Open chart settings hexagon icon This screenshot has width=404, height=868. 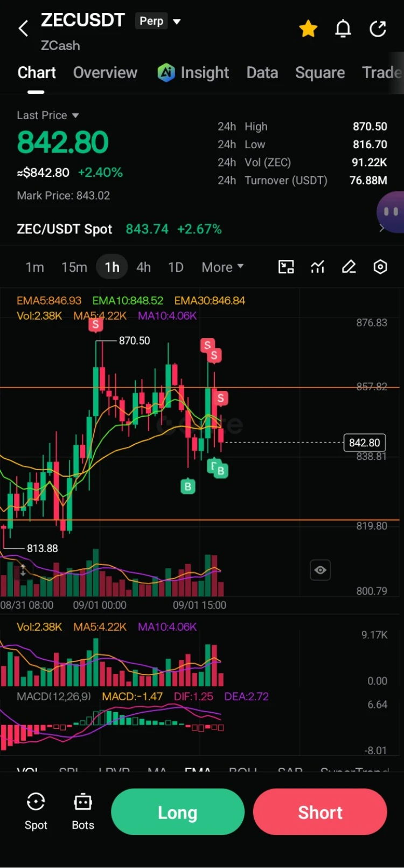click(380, 267)
